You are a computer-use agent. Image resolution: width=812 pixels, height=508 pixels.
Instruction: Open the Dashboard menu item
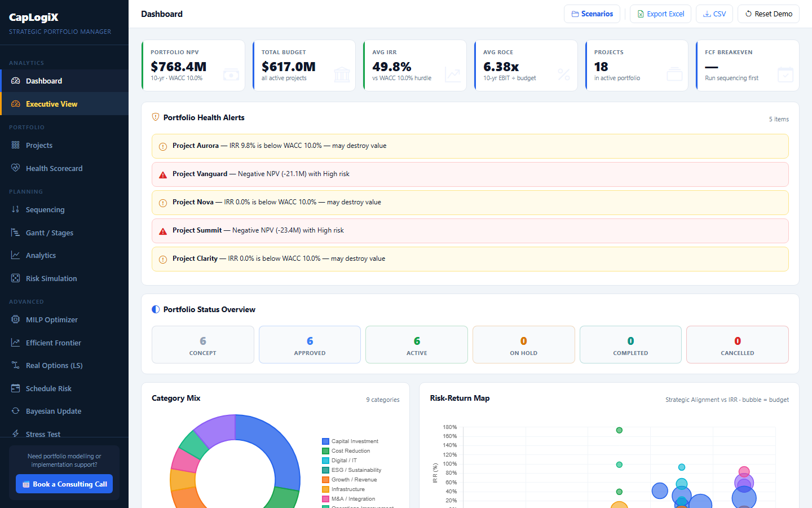[64, 81]
